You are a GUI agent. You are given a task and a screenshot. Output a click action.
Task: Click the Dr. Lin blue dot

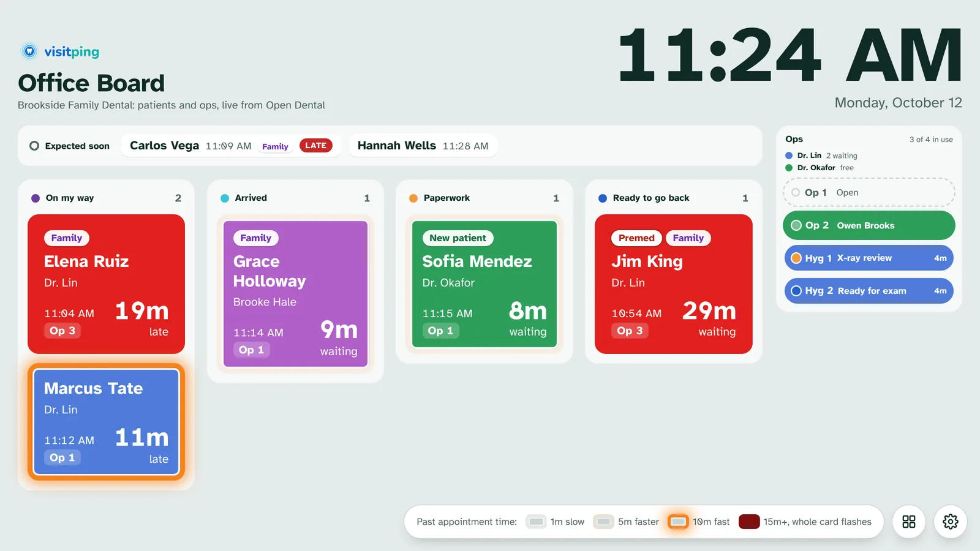[x=789, y=156]
